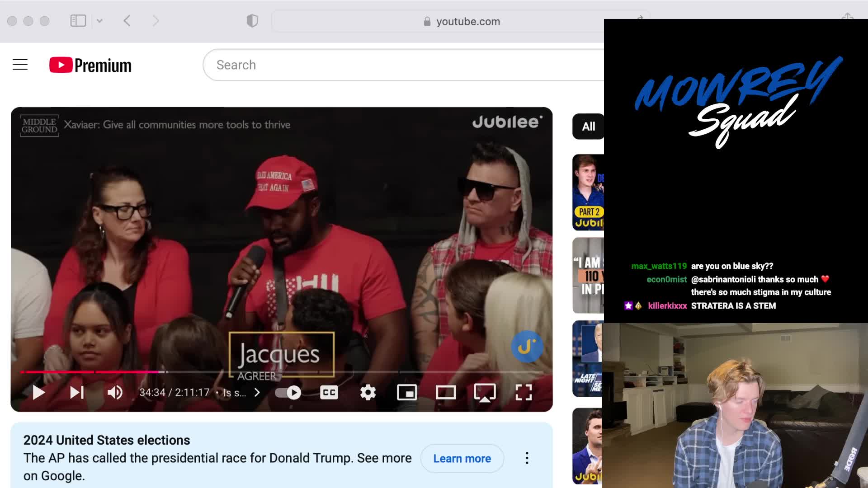Open the Late Night recommended video
The image size is (868, 488).
(587, 359)
